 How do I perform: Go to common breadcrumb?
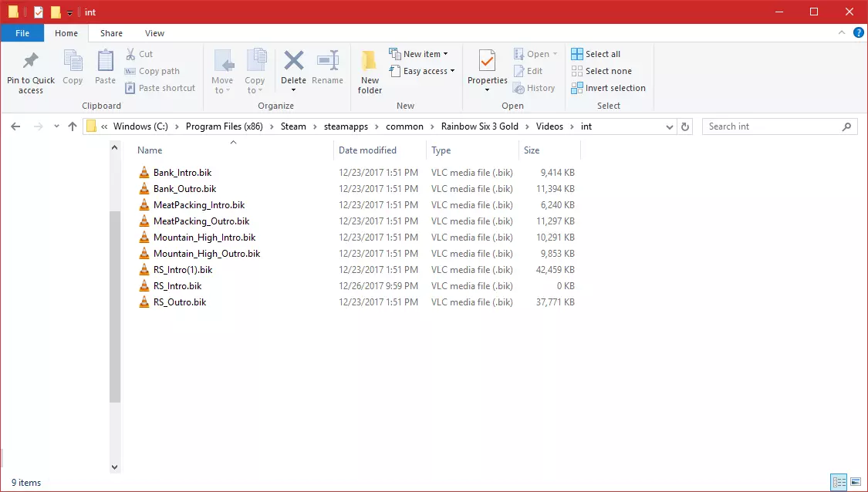pos(404,126)
